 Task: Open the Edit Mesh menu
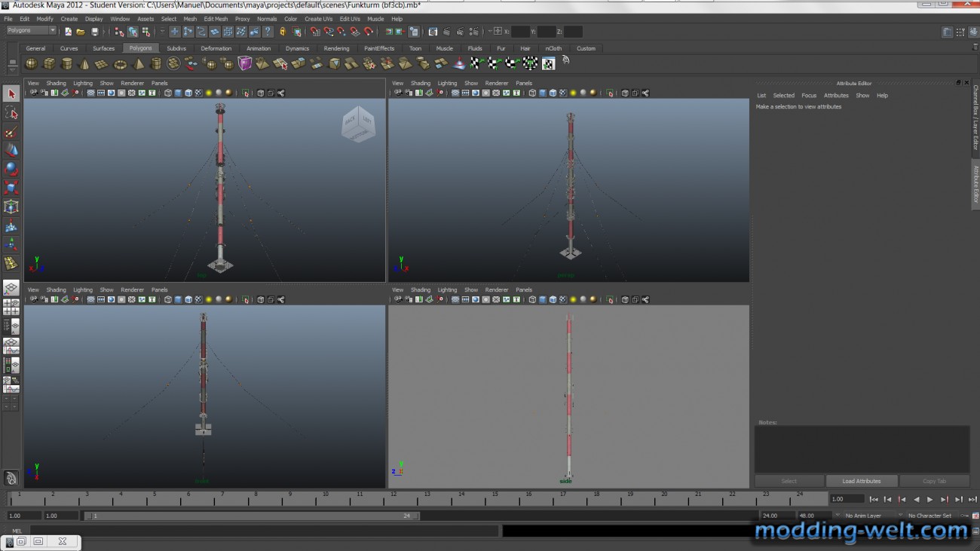(216, 19)
